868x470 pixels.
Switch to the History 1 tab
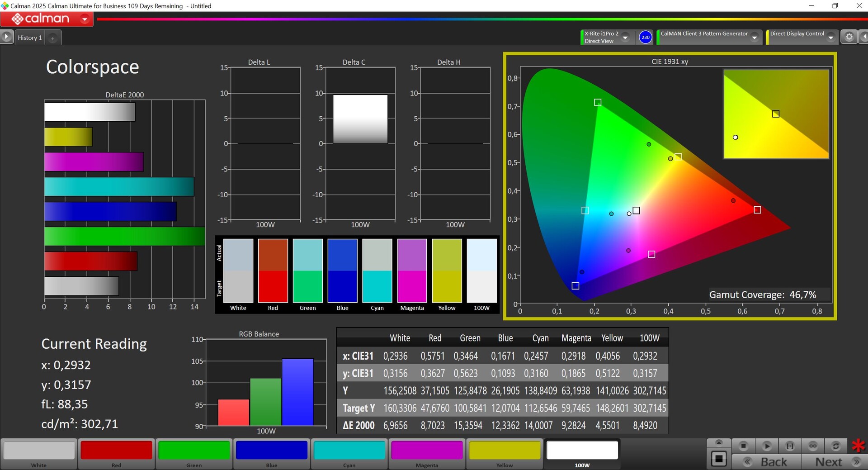[30, 38]
